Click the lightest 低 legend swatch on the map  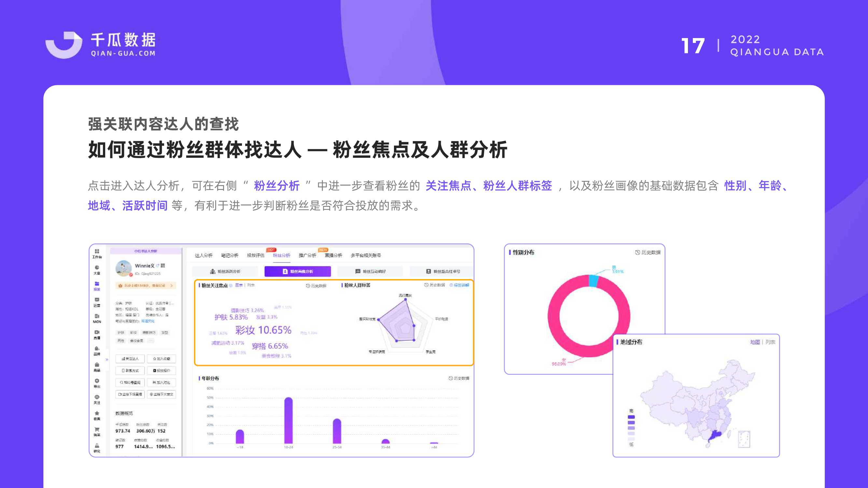(631, 439)
